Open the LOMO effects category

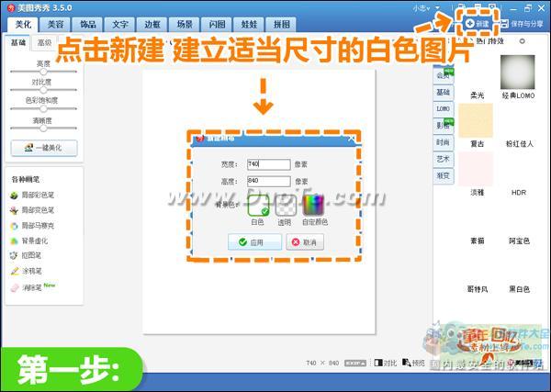[x=444, y=109]
